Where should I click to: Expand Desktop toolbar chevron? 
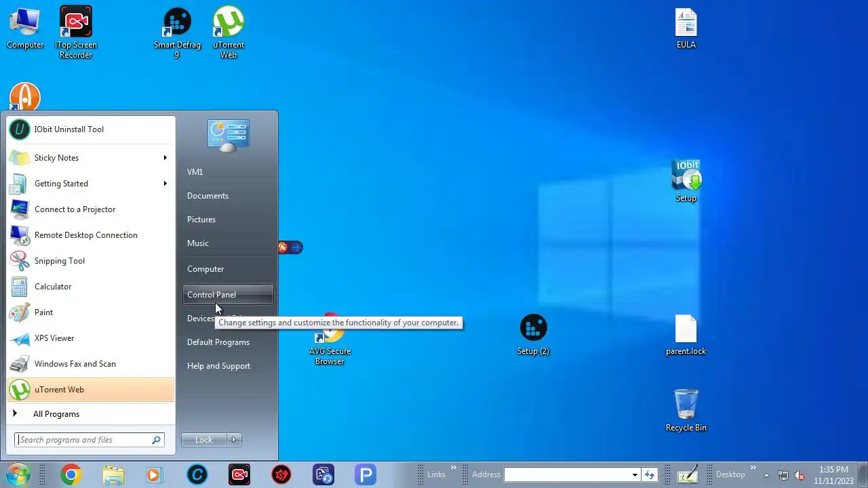point(753,468)
